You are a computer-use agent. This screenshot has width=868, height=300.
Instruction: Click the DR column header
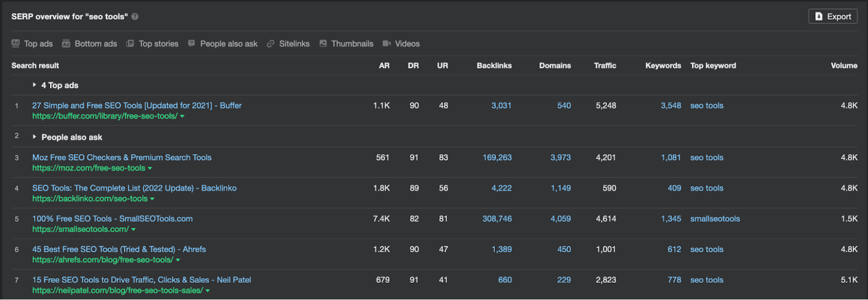(413, 66)
